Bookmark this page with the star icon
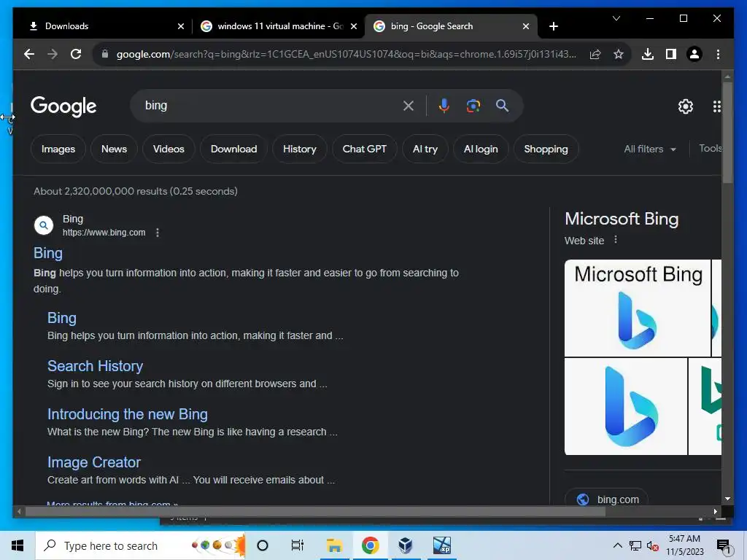Screen dimensions: 747x560 619,54
